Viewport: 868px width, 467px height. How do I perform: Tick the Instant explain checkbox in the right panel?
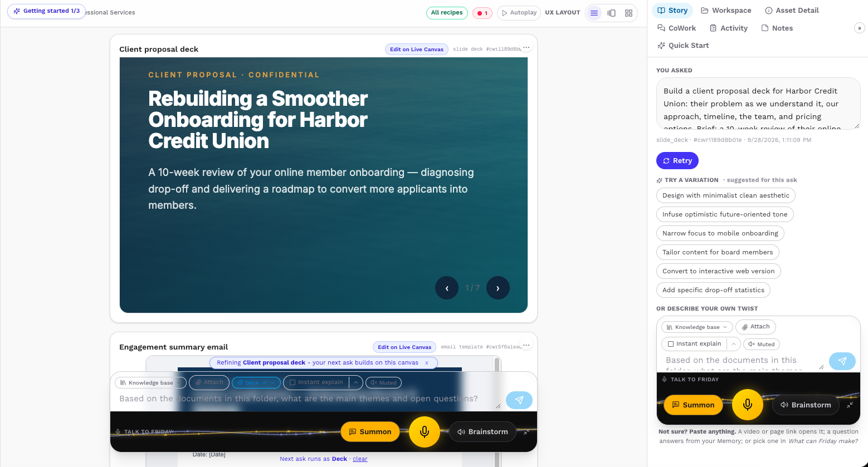[671, 344]
